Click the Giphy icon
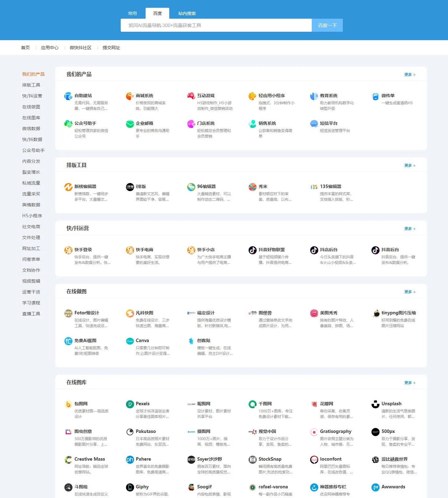The height and width of the screenshot is (498, 448). coord(130,487)
